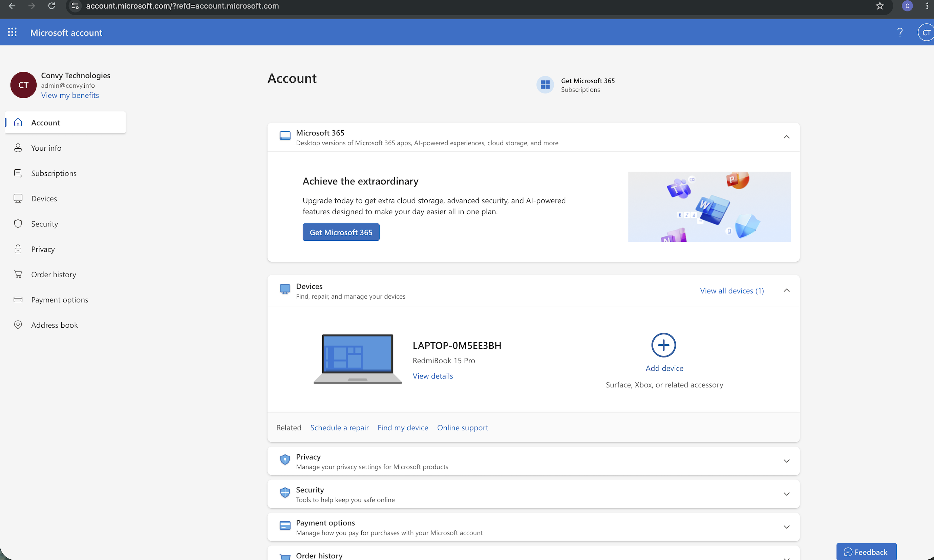Click Schedule a repair link
This screenshot has height=560, width=934.
(x=339, y=428)
